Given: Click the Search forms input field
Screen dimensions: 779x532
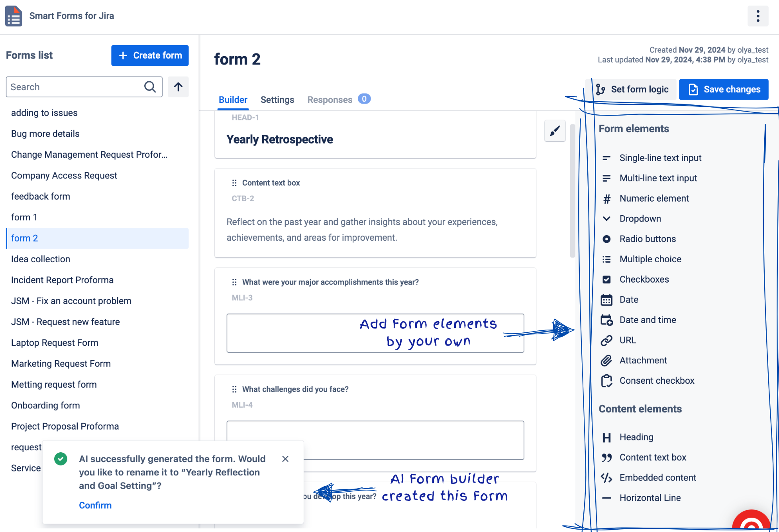Looking at the screenshot, I should (76, 87).
